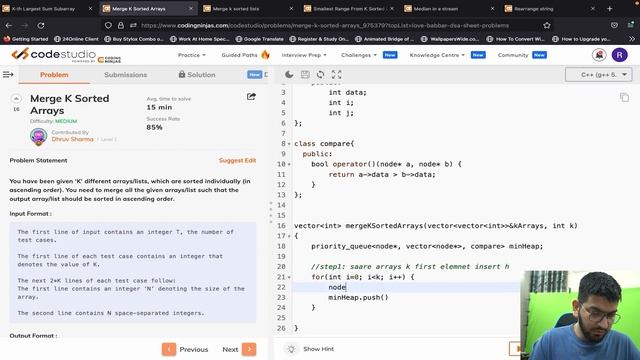Open Community section
The image size is (640, 360).
(x=513, y=55)
